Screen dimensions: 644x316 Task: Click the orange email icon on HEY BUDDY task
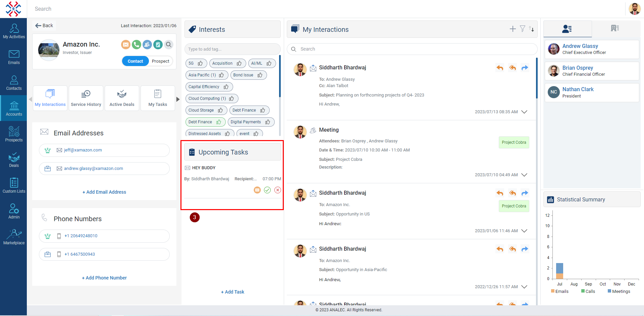tap(257, 190)
